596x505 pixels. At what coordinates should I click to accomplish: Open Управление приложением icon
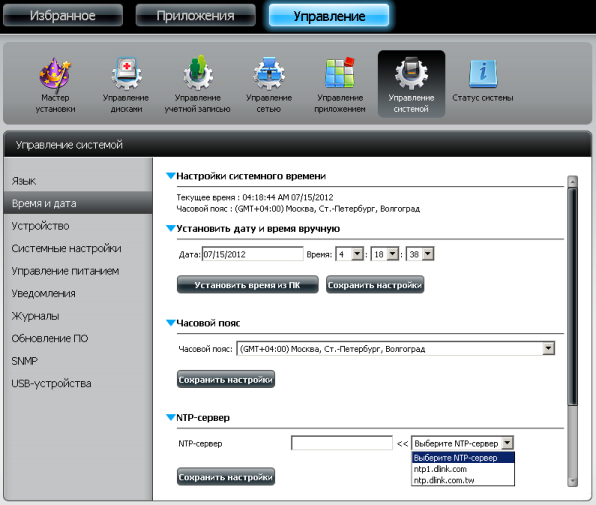point(340,73)
